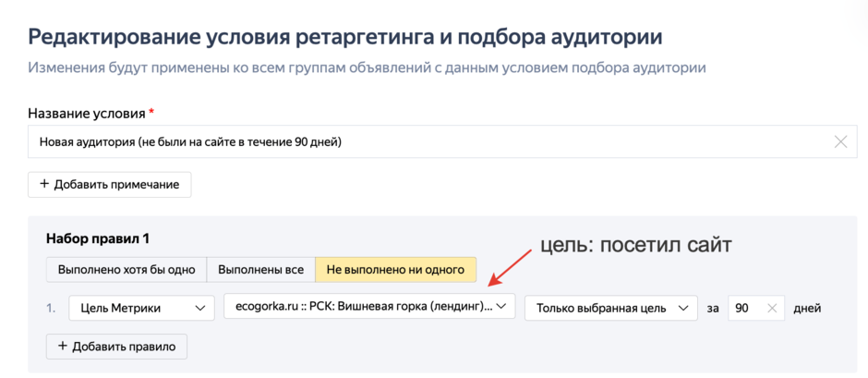Image resolution: width=868 pixels, height=378 pixels.
Task: Click the rule number '1.' label
Action: click(x=52, y=309)
